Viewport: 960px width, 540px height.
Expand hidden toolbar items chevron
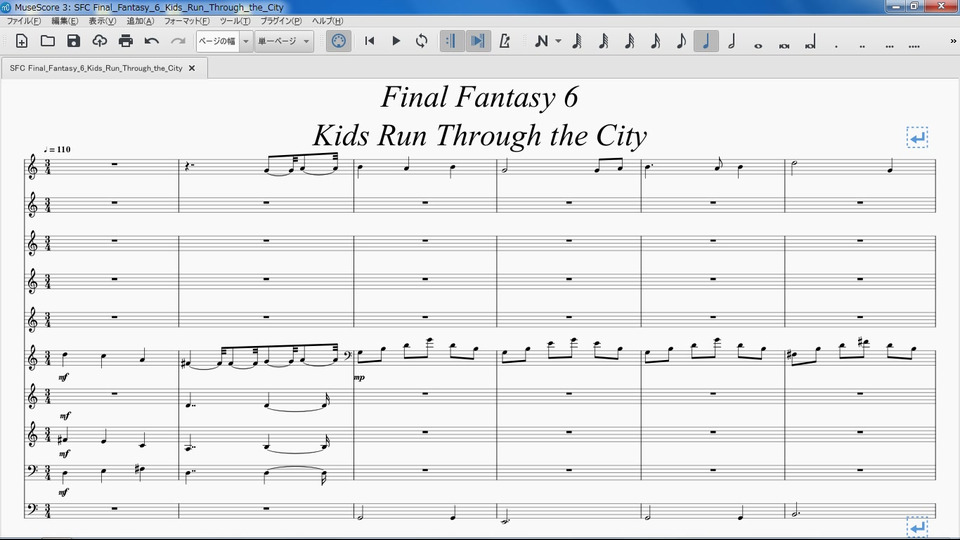(953, 41)
